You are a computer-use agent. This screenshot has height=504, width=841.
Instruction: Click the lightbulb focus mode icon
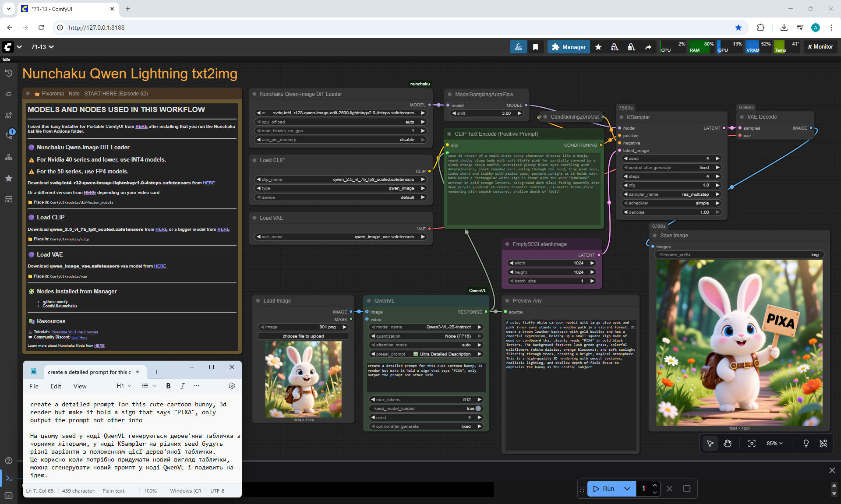pyautogui.click(x=806, y=444)
